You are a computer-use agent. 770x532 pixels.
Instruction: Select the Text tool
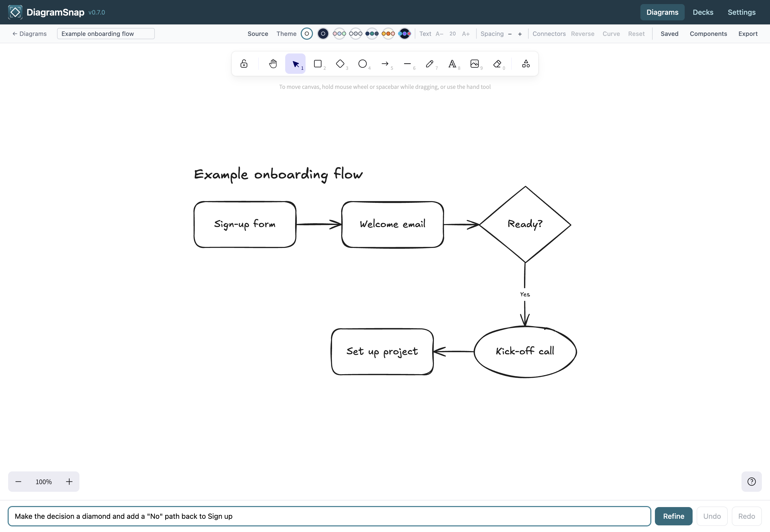click(452, 64)
